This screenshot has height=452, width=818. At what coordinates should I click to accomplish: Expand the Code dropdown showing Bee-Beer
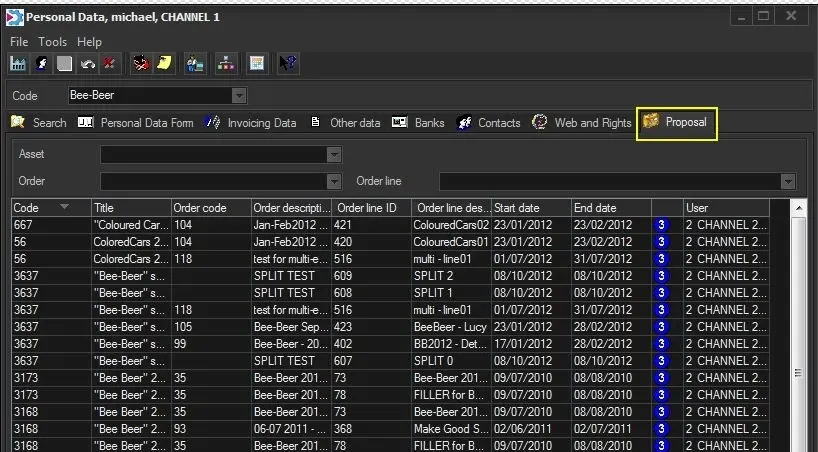(x=239, y=96)
